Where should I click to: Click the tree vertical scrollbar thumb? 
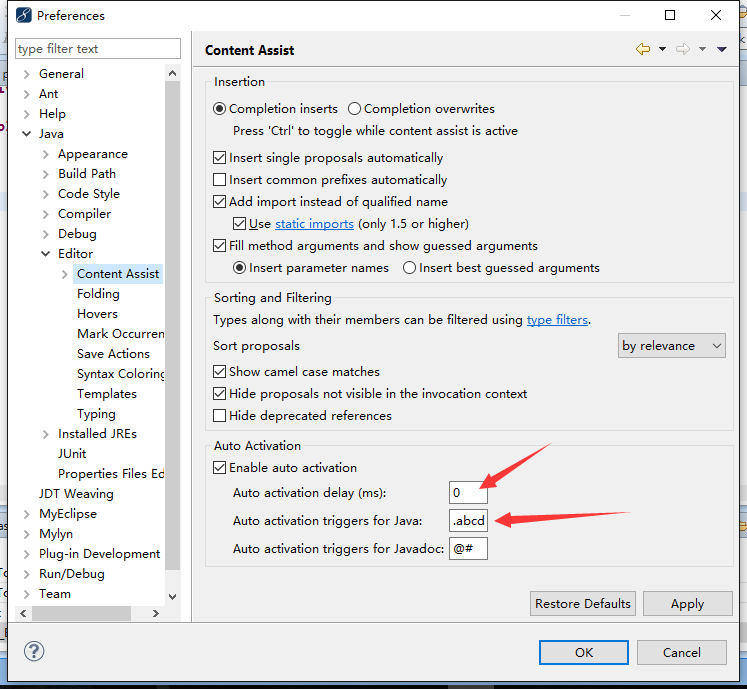(172, 325)
